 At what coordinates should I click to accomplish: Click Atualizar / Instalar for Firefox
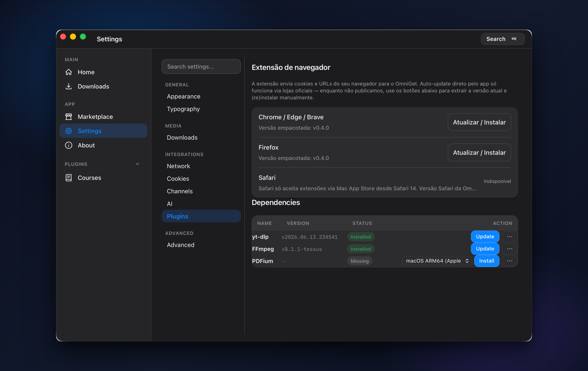[479, 152]
